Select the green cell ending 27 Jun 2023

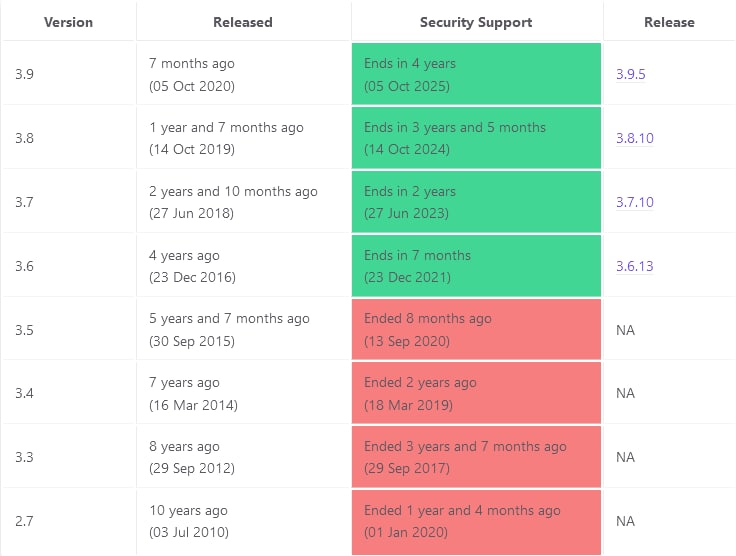476,202
